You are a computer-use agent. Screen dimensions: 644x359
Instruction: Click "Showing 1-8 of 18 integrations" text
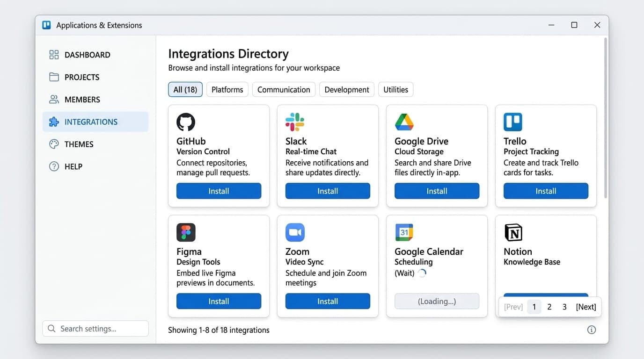(219, 330)
